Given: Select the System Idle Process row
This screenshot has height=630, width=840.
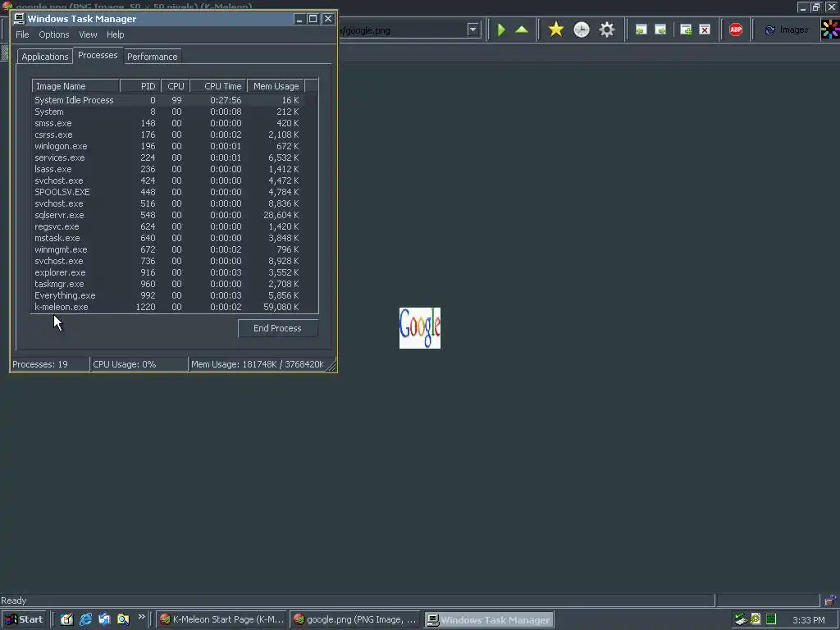Looking at the screenshot, I should 167,100.
